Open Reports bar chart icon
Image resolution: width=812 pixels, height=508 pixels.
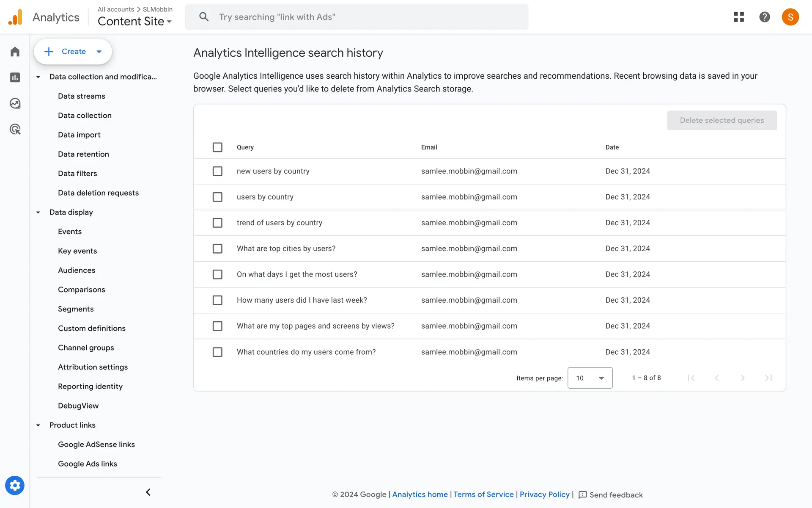(x=15, y=77)
